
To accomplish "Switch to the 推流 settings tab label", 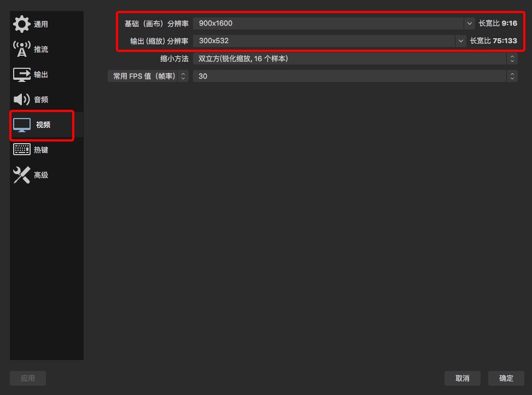I will point(41,50).
